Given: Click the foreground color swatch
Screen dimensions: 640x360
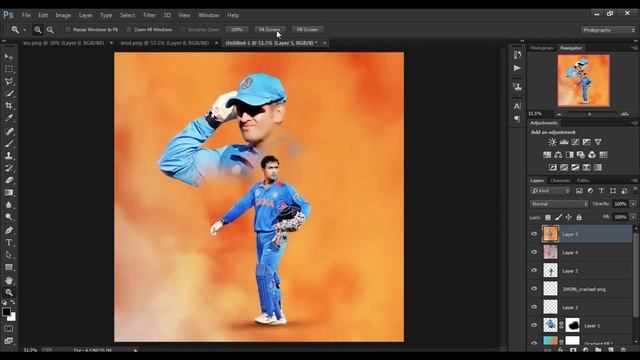Looking at the screenshot, I should pyautogui.click(x=6, y=312).
